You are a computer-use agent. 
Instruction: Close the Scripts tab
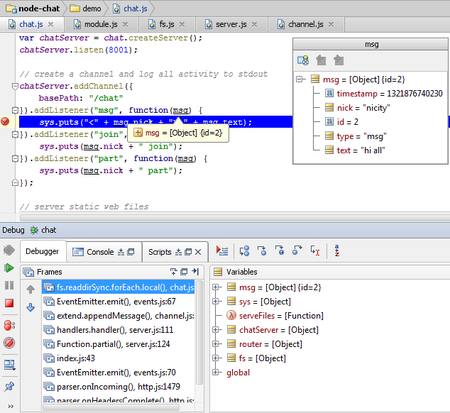point(198,252)
